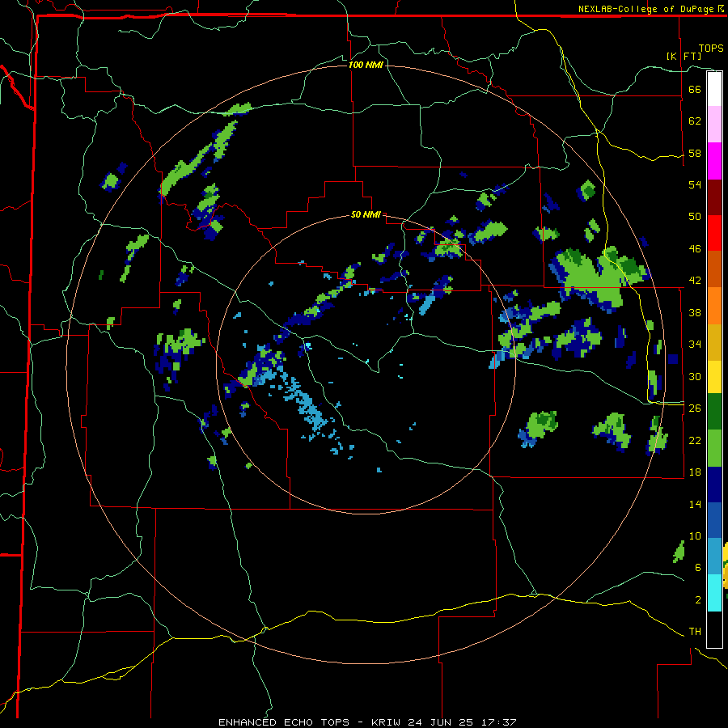
Task: Select the gold legend swatch
Action: tap(714, 342)
